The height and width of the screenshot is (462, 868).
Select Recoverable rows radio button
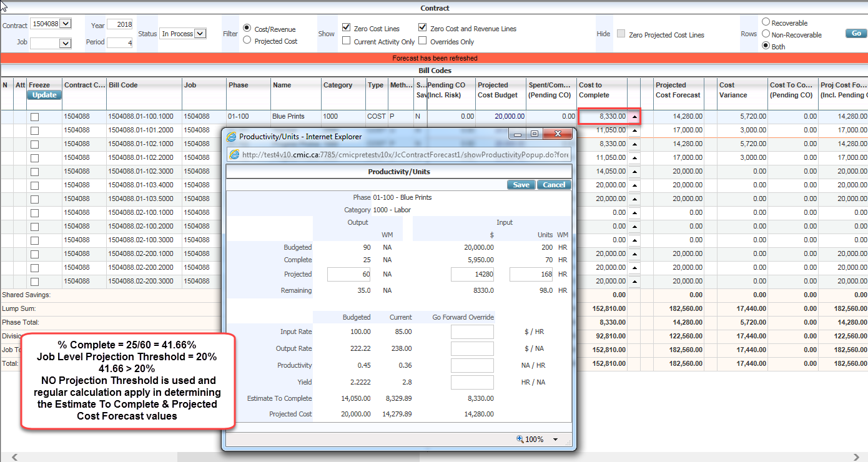coord(766,22)
